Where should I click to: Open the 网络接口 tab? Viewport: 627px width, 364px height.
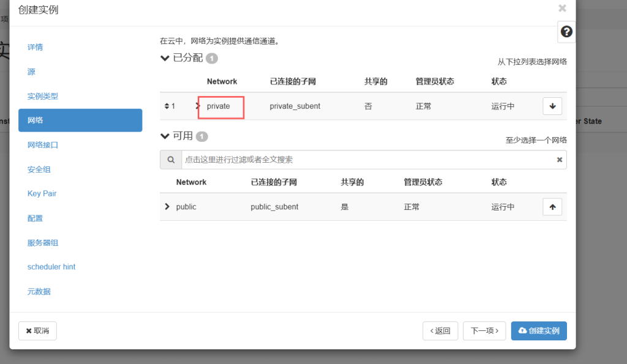coord(43,145)
